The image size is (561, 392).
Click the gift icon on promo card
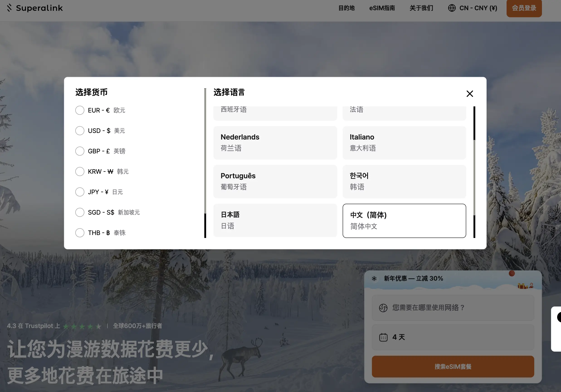coord(522,285)
